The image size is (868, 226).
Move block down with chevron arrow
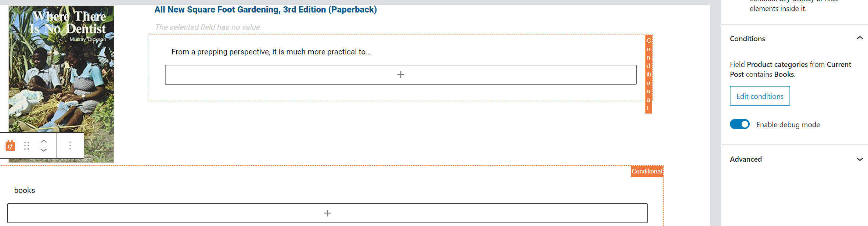[44, 150]
